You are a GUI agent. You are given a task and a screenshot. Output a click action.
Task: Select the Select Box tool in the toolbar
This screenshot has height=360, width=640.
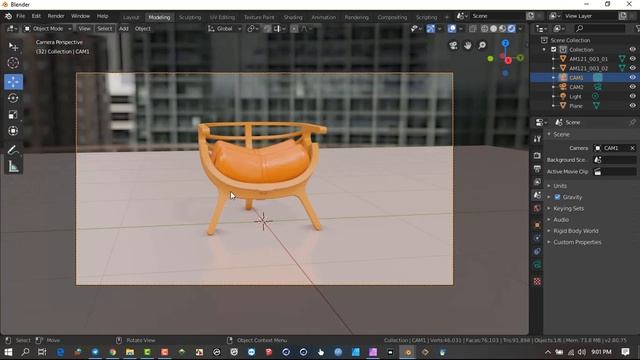[x=13, y=47]
